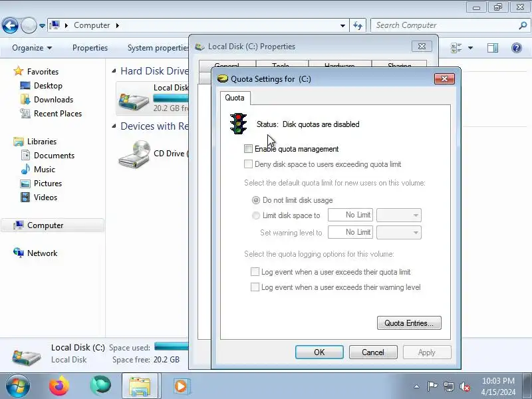Viewport: 532px width, 399px height.
Task: Click the Space used bar in details pane
Action: tap(172, 346)
